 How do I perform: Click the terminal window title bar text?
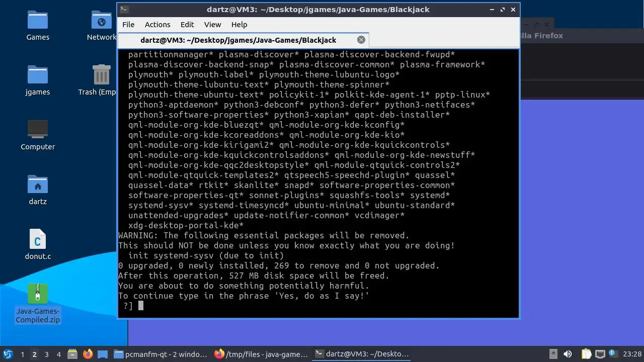(x=318, y=9)
